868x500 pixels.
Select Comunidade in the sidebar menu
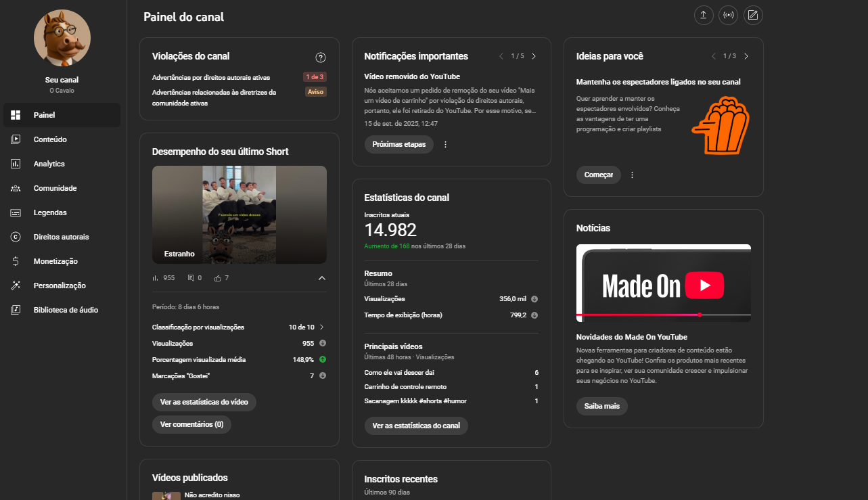(x=55, y=188)
